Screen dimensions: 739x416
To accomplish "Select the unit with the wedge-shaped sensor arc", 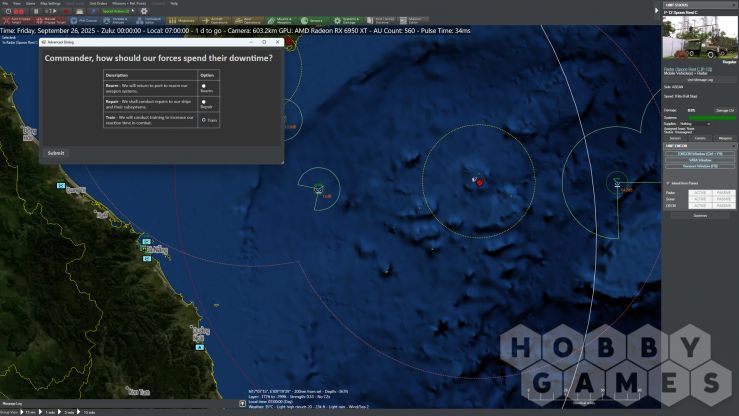I will (x=319, y=189).
